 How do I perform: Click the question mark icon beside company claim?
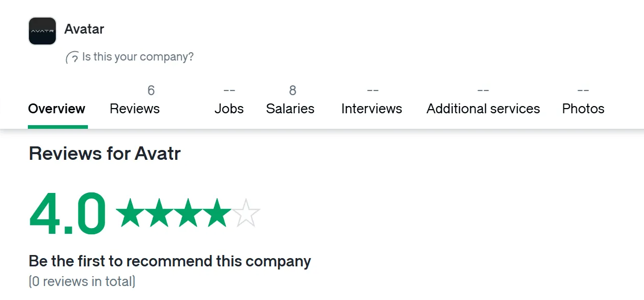[72, 57]
